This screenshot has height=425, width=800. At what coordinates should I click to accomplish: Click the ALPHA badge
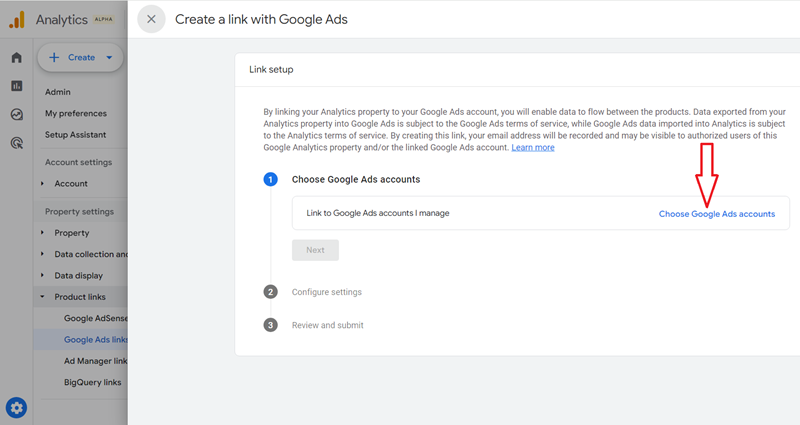pos(104,19)
